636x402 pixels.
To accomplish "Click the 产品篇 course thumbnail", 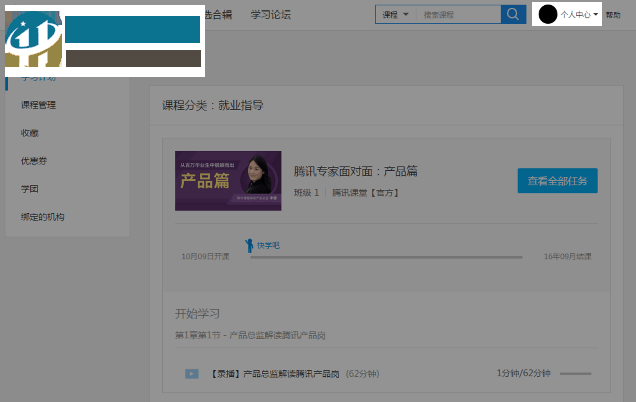I will (228, 181).
